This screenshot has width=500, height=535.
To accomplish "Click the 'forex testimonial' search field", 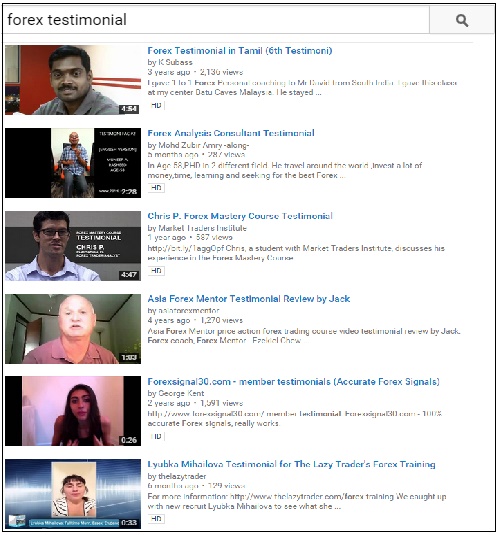I will pos(216,20).
